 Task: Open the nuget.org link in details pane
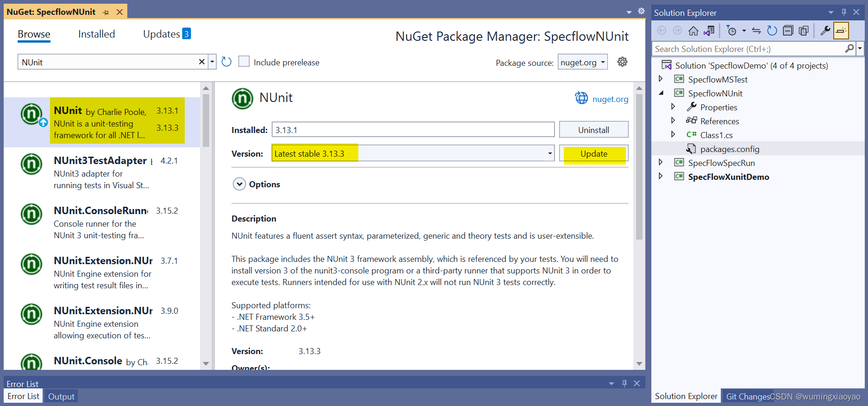610,99
